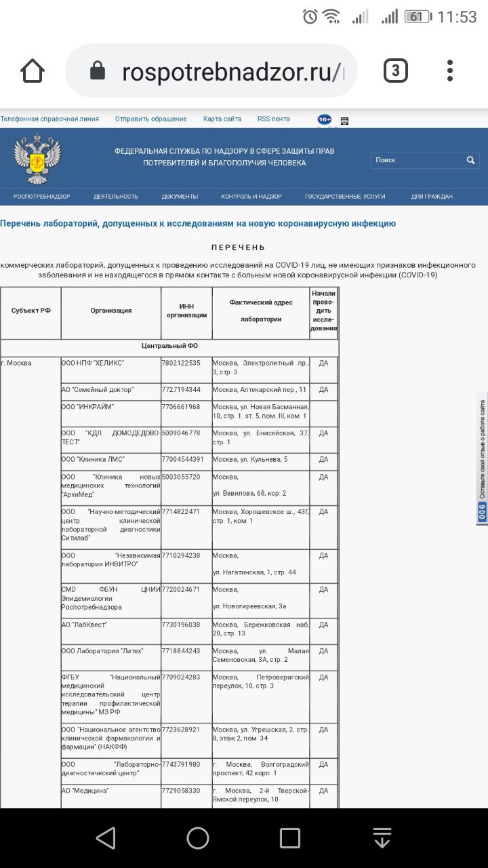Tap Android home circle button
The height and width of the screenshot is (868, 488).
[x=198, y=838]
